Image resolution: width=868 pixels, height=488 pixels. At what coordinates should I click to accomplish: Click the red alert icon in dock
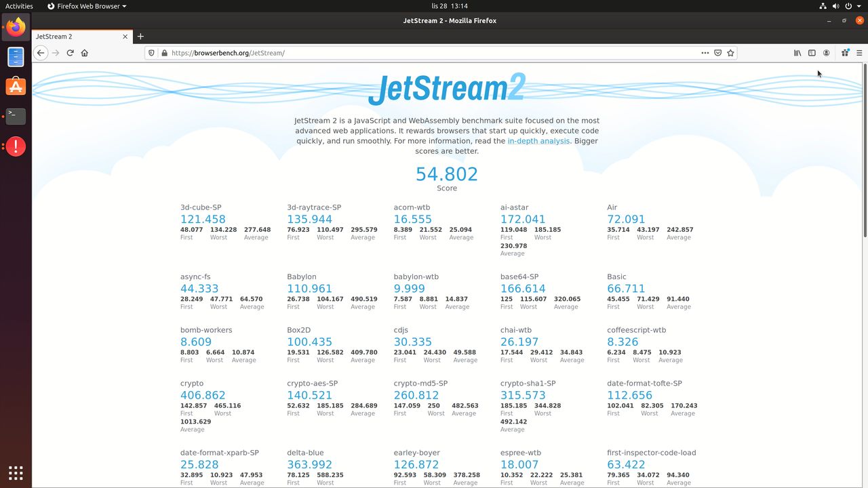click(x=16, y=146)
